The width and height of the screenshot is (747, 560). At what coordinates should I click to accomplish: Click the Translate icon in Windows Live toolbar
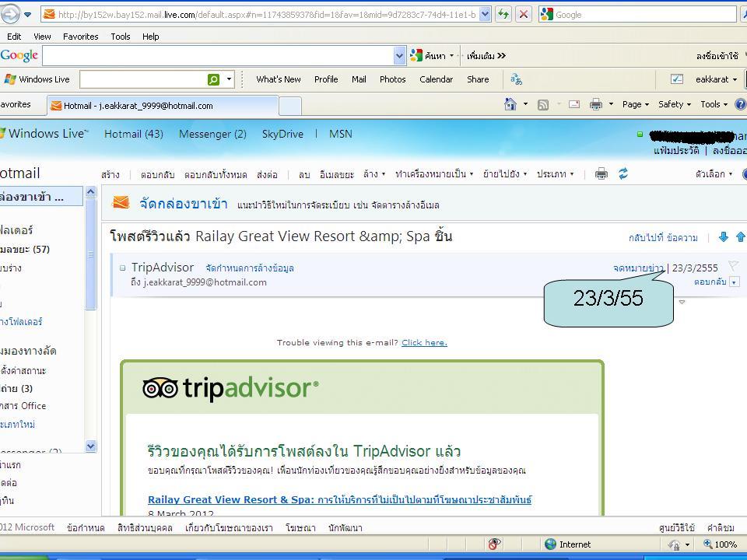coord(516,79)
